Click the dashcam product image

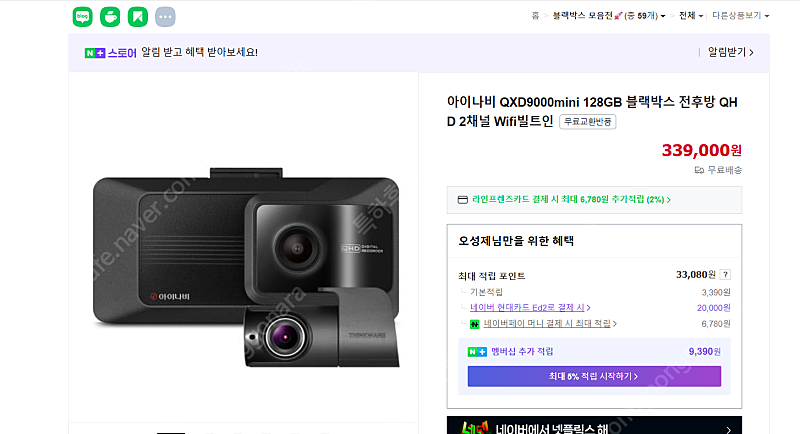click(246, 267)
